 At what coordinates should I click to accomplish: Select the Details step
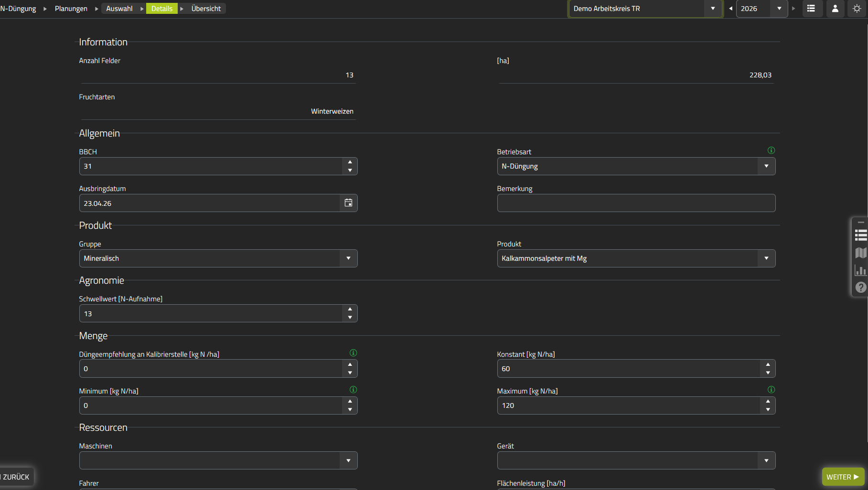(162, 9)
